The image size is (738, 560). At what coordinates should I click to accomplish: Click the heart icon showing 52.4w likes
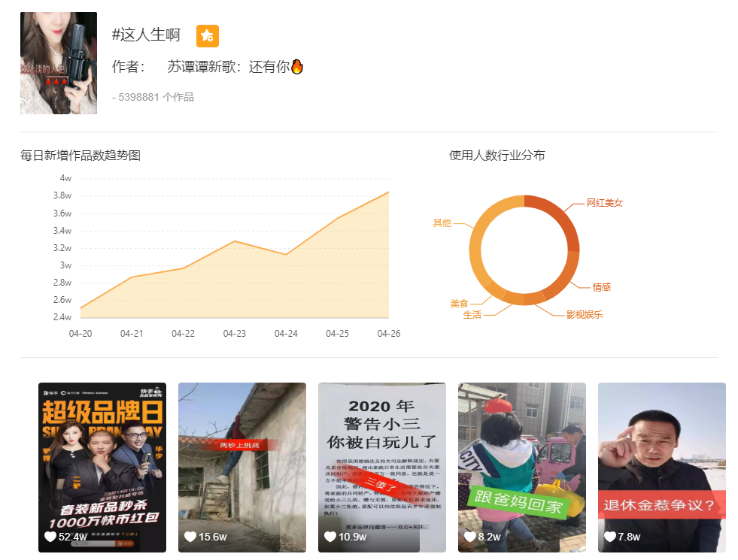tap(49, 537)
